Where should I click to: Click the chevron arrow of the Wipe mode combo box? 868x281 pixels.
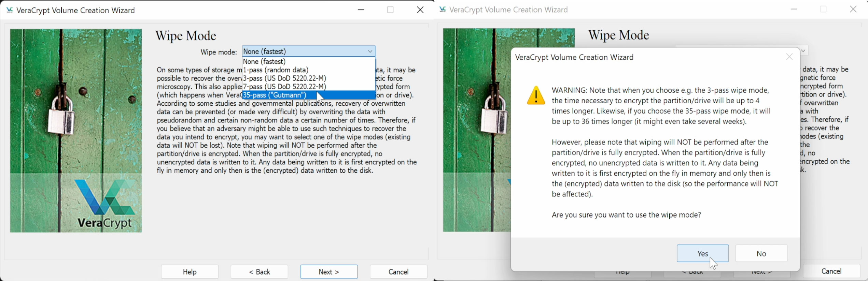370,51
